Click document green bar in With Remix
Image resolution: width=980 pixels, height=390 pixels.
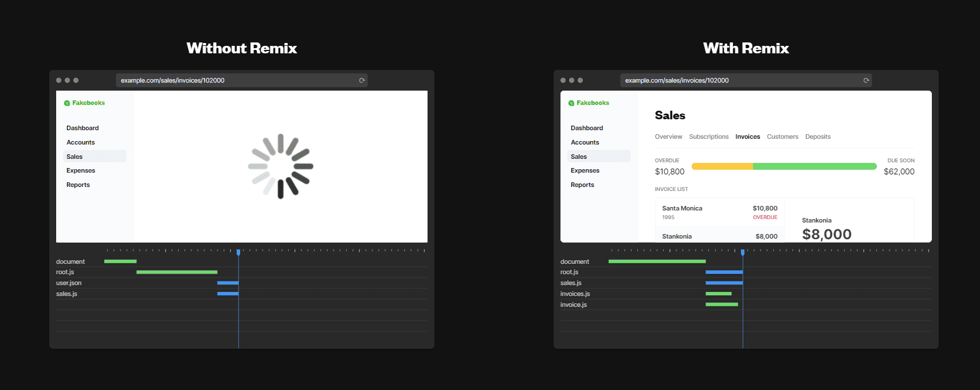pyautogui.click(x=657, y=262)
